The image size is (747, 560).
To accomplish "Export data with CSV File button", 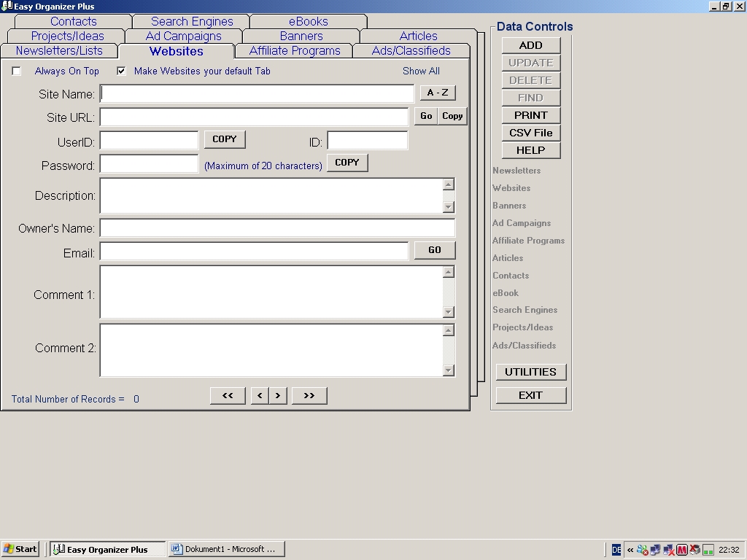I will [530, 133].
